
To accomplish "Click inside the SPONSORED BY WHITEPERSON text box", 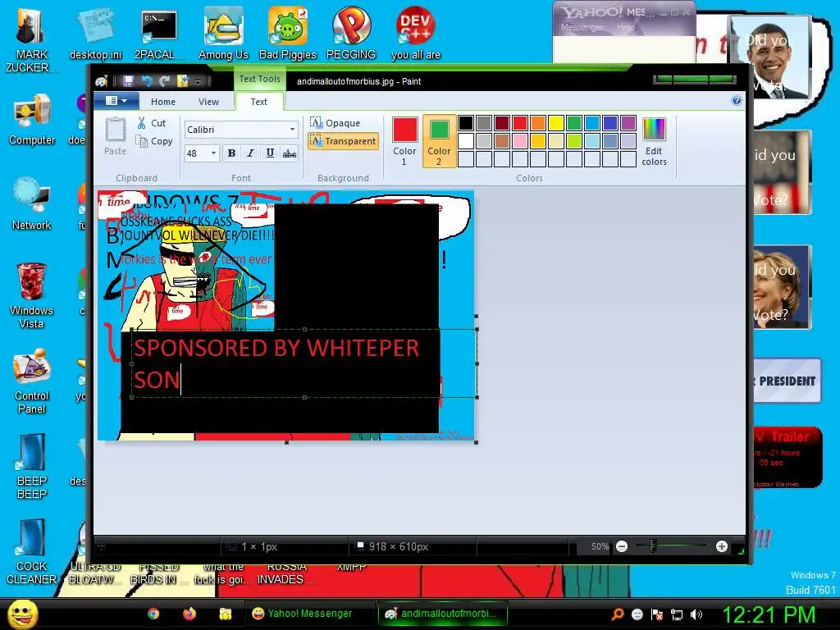I will point(304,363).
